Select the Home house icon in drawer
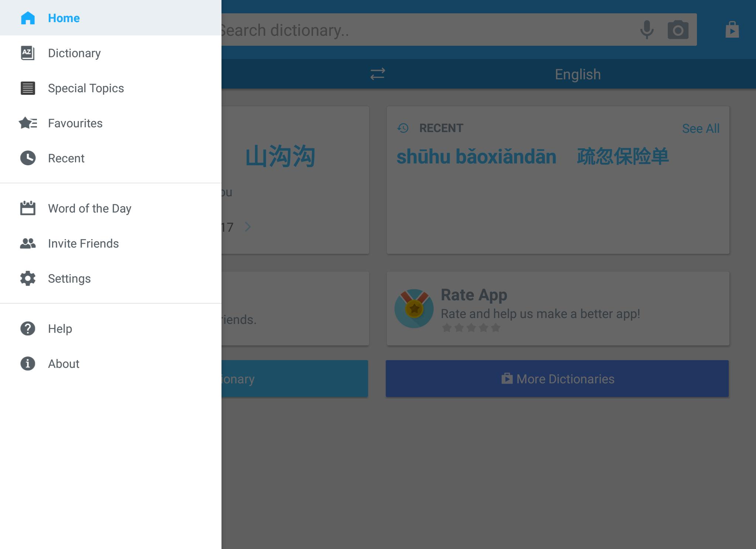The width and height of the screenshot is (756, 549). [28, 18]
